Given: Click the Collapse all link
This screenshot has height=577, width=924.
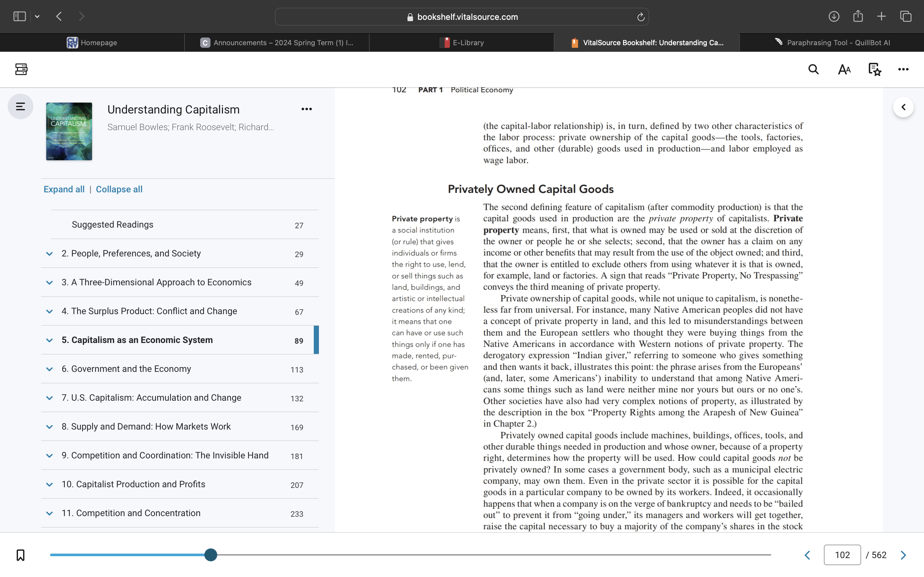Looking at the screenshot, I should pos(119,189).
